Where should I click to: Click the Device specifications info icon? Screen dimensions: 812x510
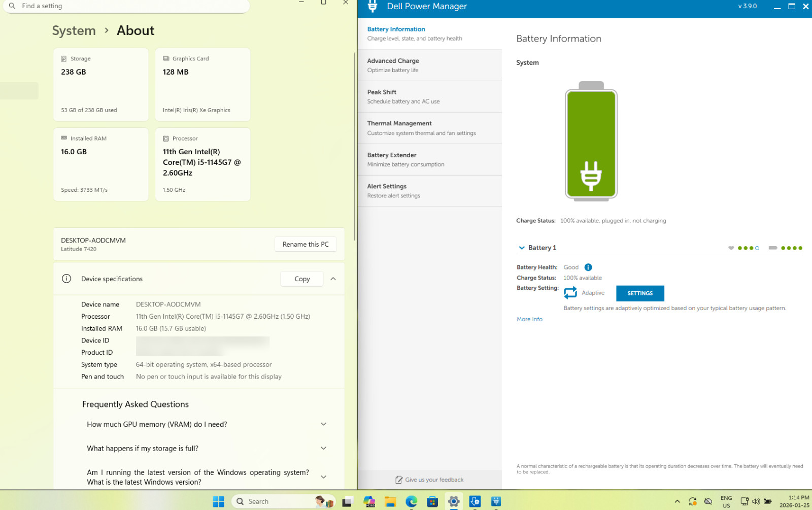[66, 279]
